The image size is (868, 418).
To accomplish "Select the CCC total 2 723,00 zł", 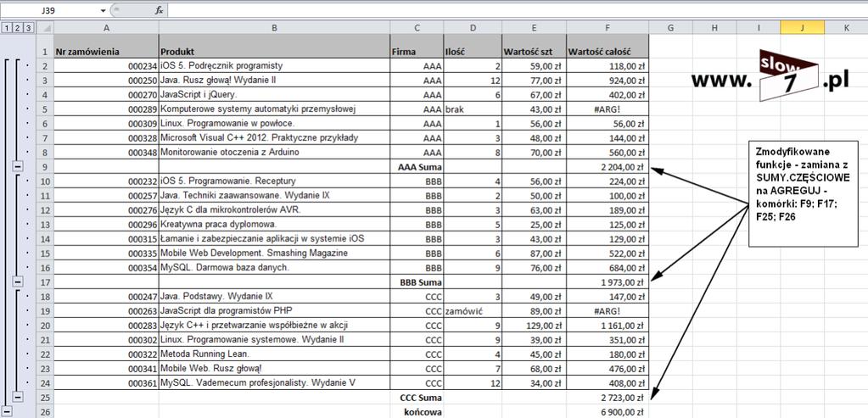I will point(608,397).
